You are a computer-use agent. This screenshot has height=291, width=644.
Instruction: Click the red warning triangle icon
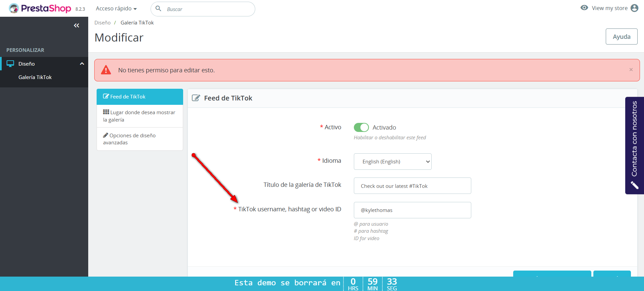(106, 70)
